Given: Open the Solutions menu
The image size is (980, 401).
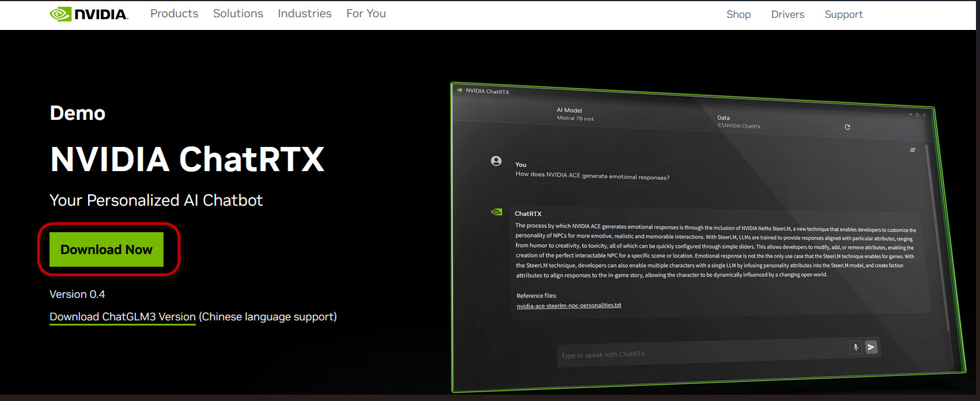Looking at the screenshot, I should pos(238,14).
